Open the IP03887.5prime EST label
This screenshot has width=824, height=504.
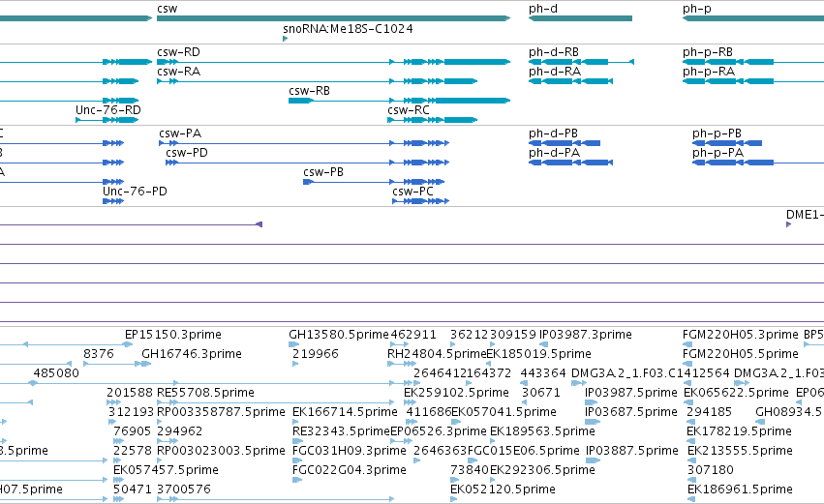coord(632,451)
